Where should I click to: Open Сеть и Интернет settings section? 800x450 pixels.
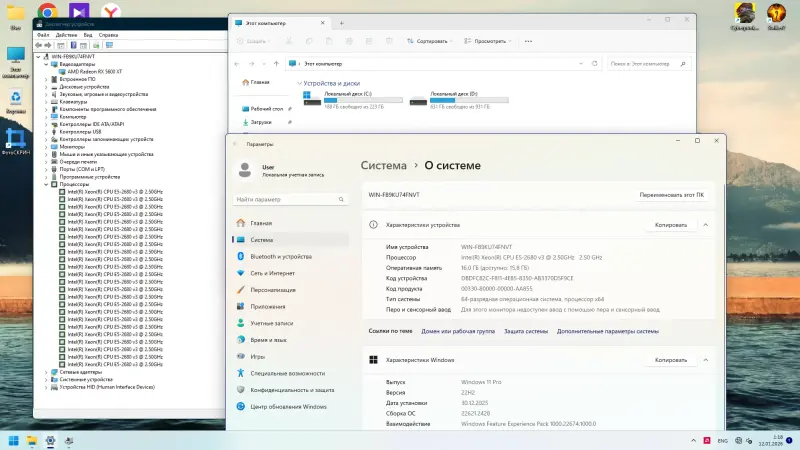pos(272,273)
